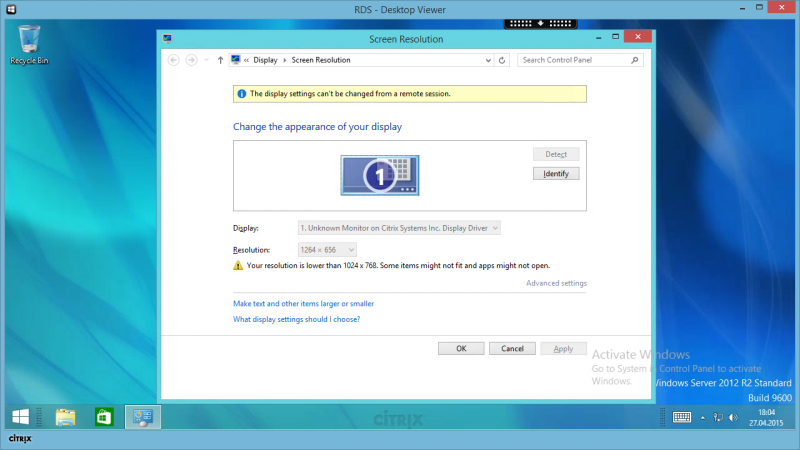Click the info icon in the yellow notice
Image resolution: width=800 pixels, height=450 pixels.
pyautogui.click(x=242, y=94)
